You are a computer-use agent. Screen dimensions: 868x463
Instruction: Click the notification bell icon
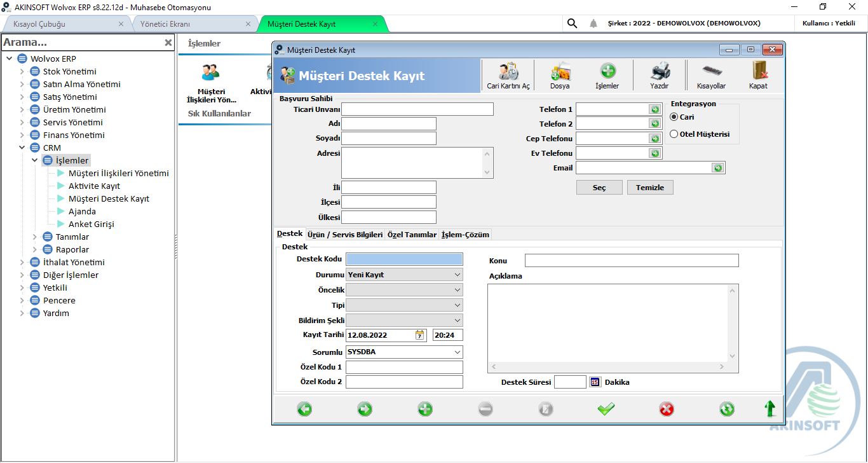pyautogui.click(x=593, y=24)
